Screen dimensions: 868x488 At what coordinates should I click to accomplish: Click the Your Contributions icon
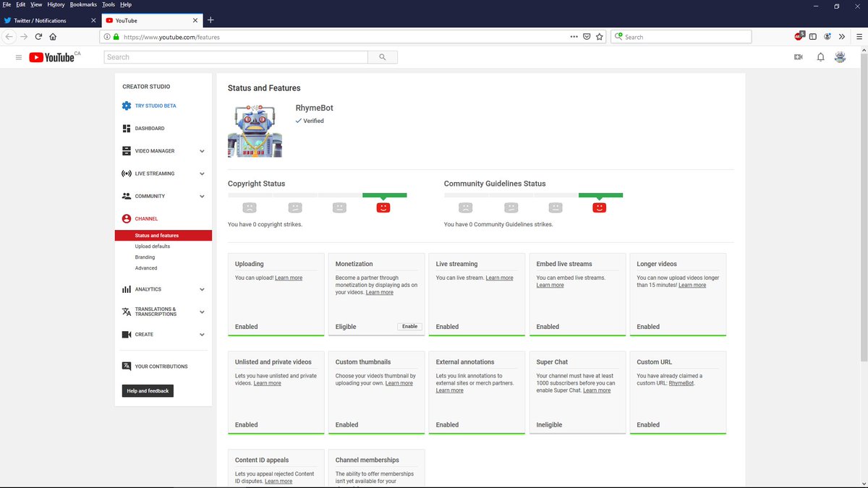point(127,367)
